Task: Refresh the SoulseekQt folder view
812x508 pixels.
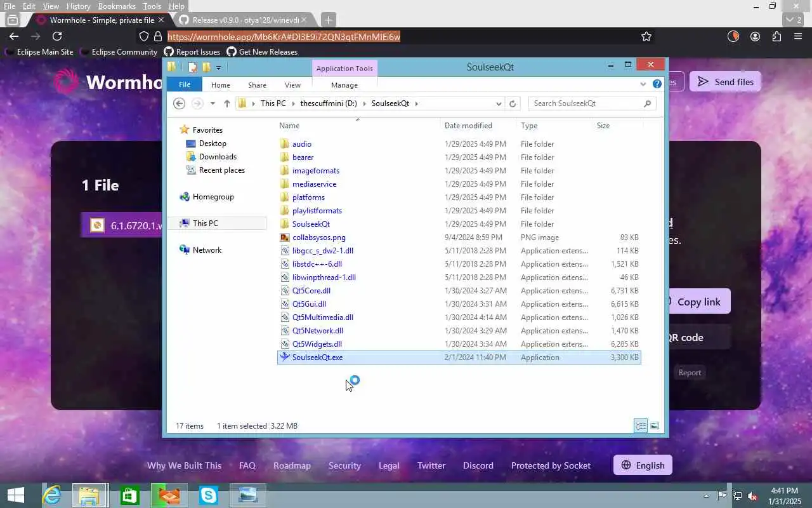Action: point(513,104)
